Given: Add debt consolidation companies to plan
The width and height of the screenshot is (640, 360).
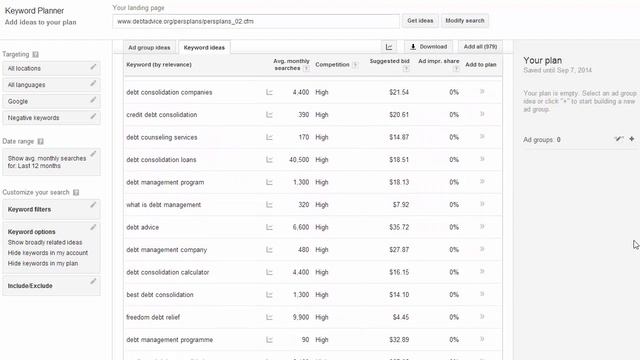Looking at the screenshot, I should [x=482, y=91].
